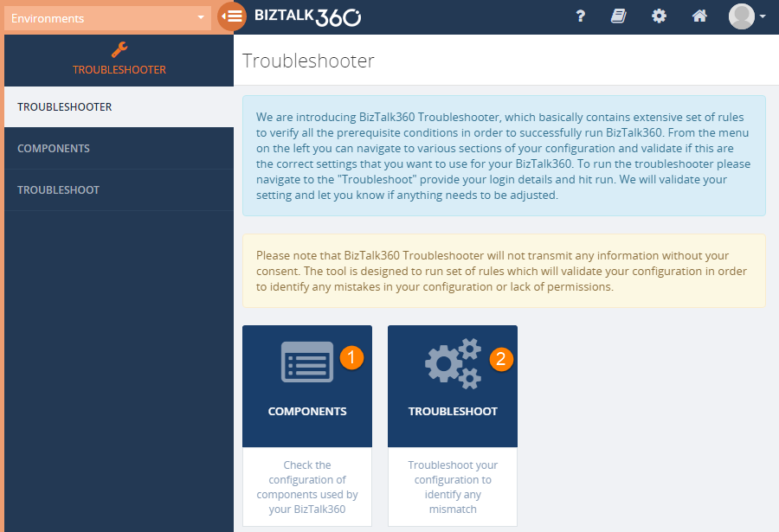Select TROUBLESHOOT in the sidebar menu
779x532 pixels.
pos(119,189)
